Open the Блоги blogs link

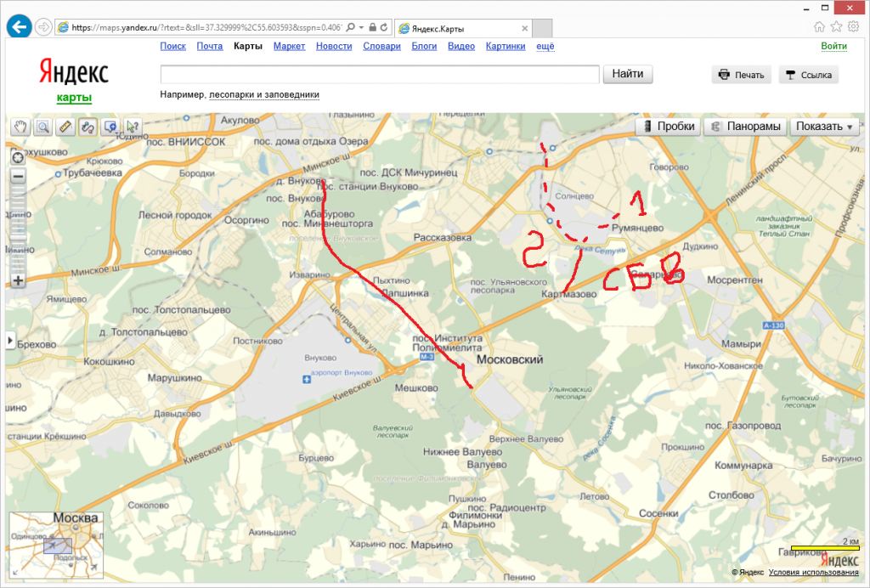pyautogui.click(x=424, y=46)
